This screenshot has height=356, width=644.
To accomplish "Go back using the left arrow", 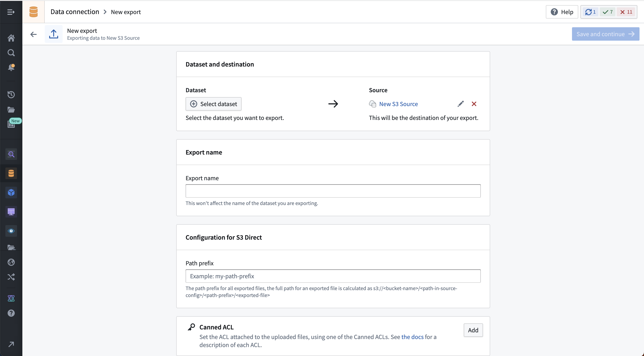I will coord(34,34).
